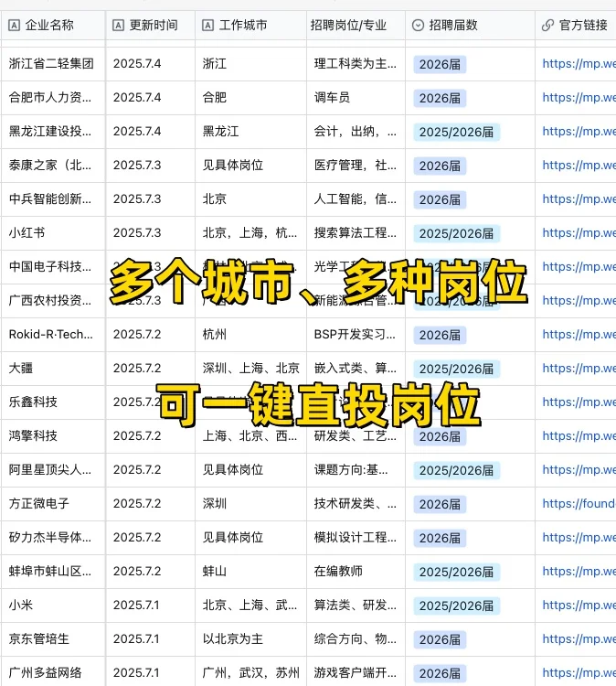616x686 pixels.
Task: Select the 更新时间 column header text
Action: [x=154, y=26]
